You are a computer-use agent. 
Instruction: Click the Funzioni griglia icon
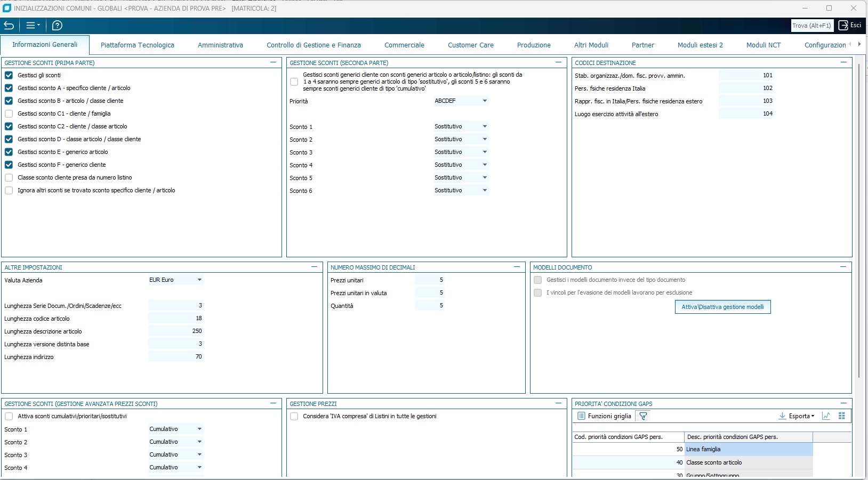tap(582, 416)
